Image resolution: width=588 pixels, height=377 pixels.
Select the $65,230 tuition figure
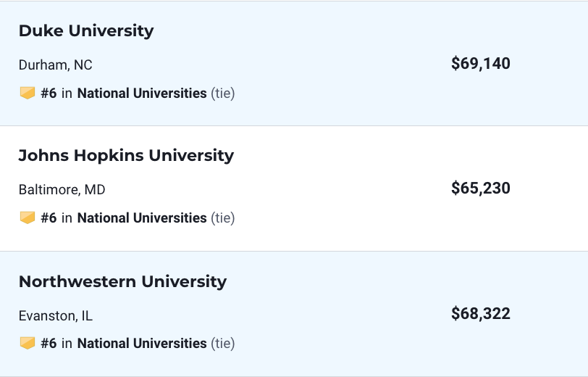pyautogui.click(x=481, y=188)
